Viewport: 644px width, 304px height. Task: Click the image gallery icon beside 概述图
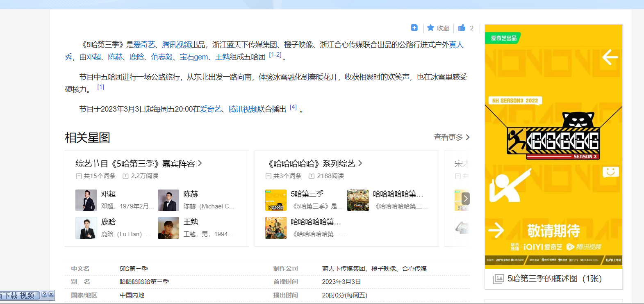point(498,279)
